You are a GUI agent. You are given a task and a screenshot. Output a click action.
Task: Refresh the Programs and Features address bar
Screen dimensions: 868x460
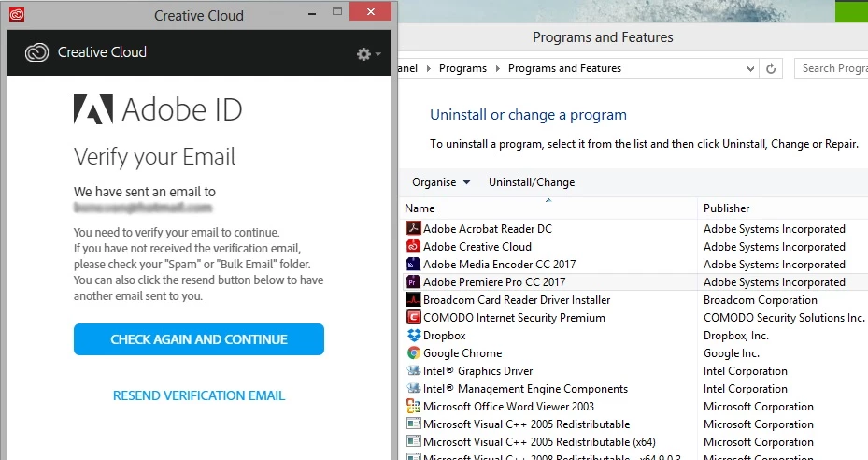click(771, 69)
